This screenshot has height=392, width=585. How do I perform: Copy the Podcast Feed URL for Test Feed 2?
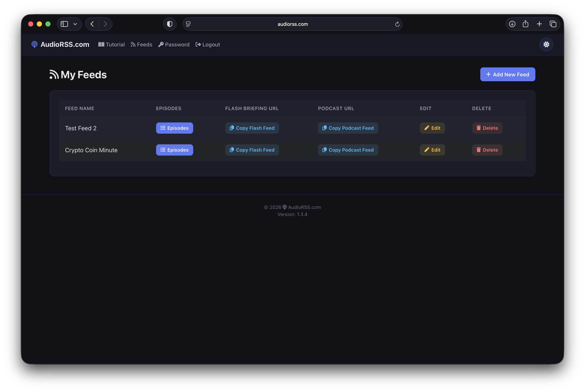coord(348,128)
